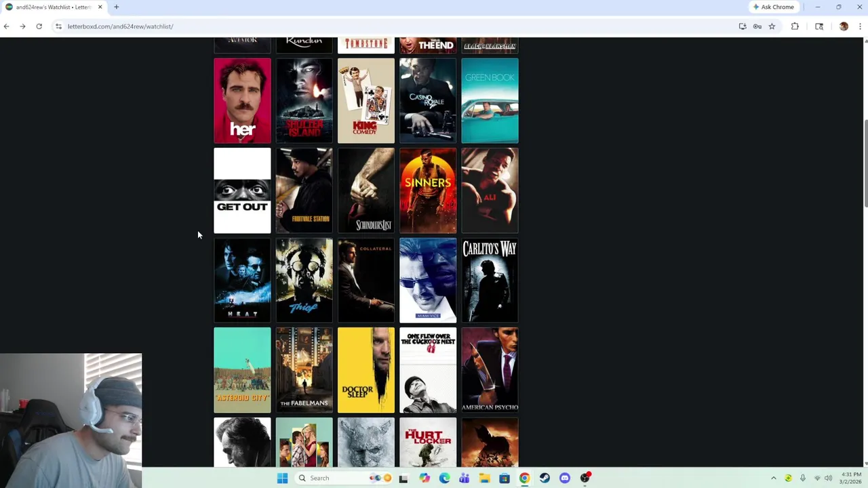This screenshot has height=488, width=868.
Task: Open Steam from the taskbar
Action: [x=545, y=478]
